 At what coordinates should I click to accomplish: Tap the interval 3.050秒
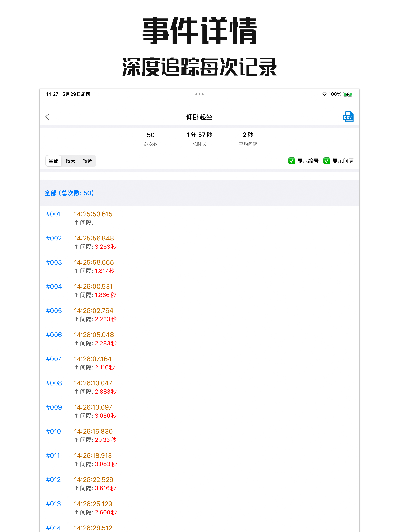pos(106,416)
